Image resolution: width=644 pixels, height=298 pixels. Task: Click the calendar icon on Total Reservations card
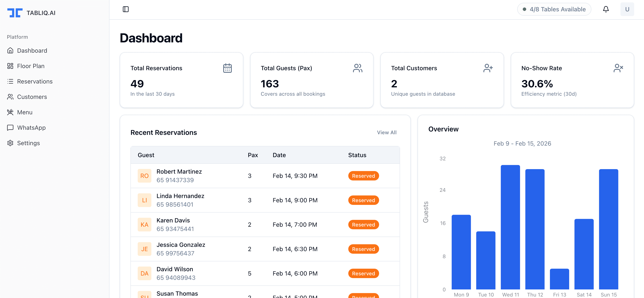227,68
